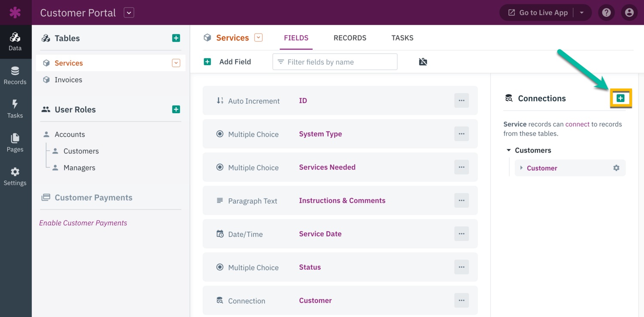
Task: Add a new user role
Action: click(176, 109)
